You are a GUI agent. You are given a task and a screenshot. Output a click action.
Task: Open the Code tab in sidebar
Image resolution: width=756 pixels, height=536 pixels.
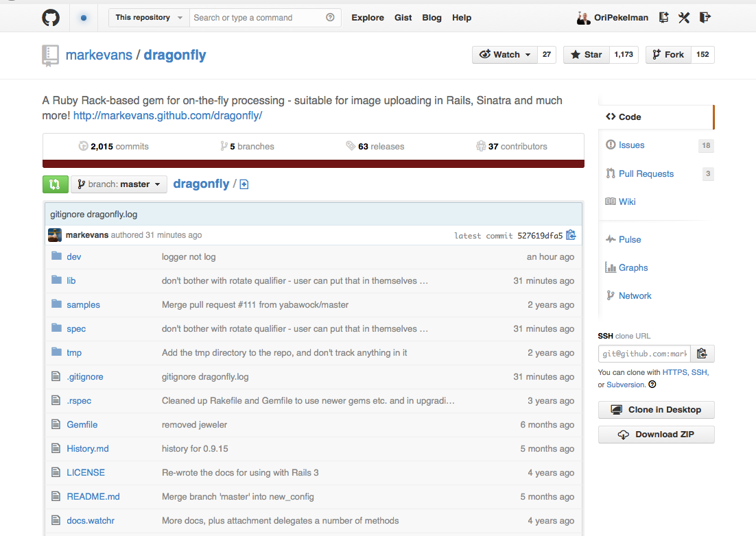pyautogui.click(x=656, y=117)
